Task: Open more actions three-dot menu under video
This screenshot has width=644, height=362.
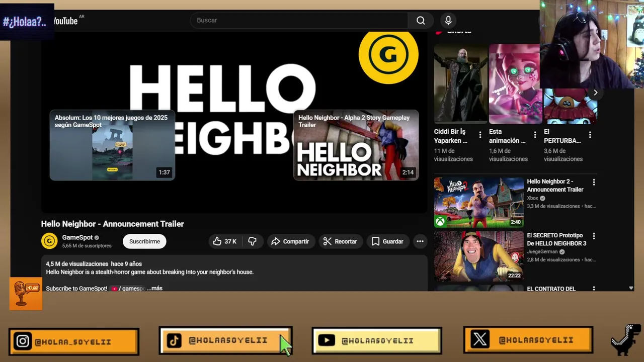Action: coord(420,241)
